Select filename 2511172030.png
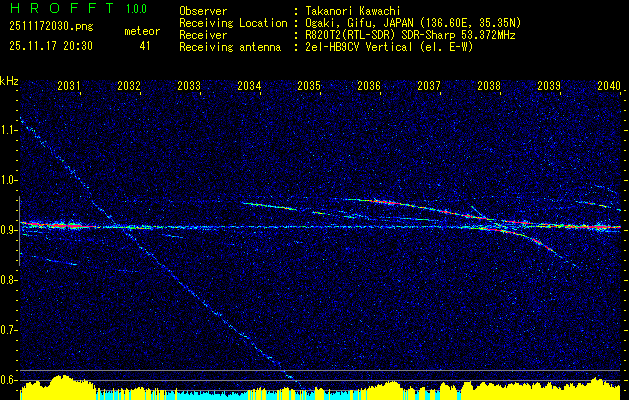Screen dimensions: 629x400 pos(51,26)
